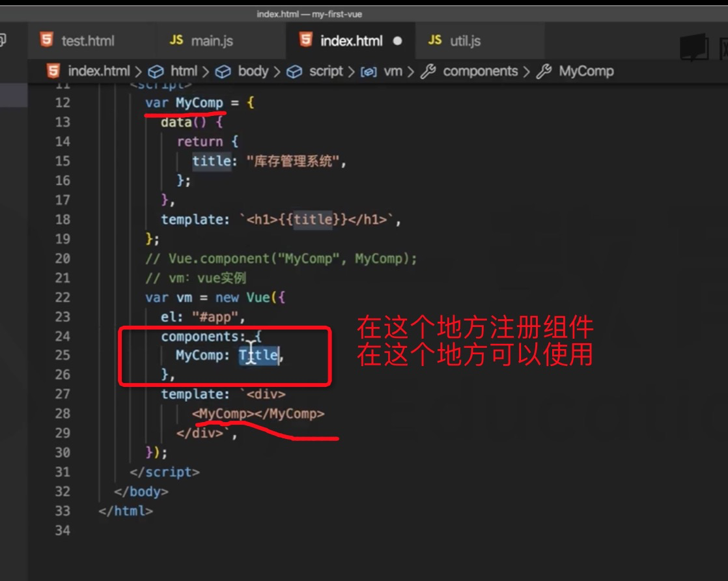This screenshot has width=728, height=581.
Task: Click the cube icon next to the body breadcrumb
Action: [224, 71]
